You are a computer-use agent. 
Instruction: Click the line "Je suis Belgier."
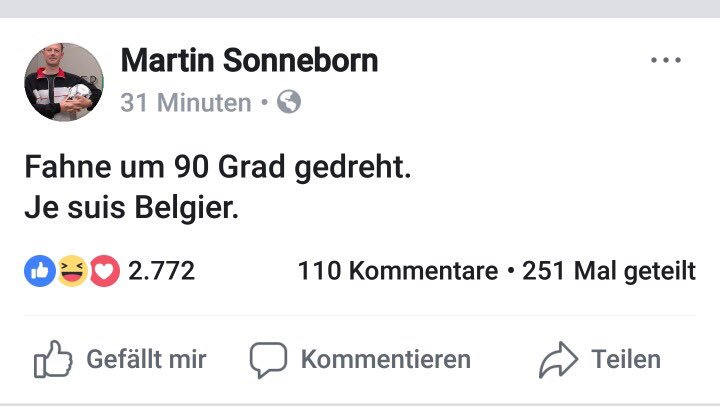pyautogui.click(x=131, y=212)
